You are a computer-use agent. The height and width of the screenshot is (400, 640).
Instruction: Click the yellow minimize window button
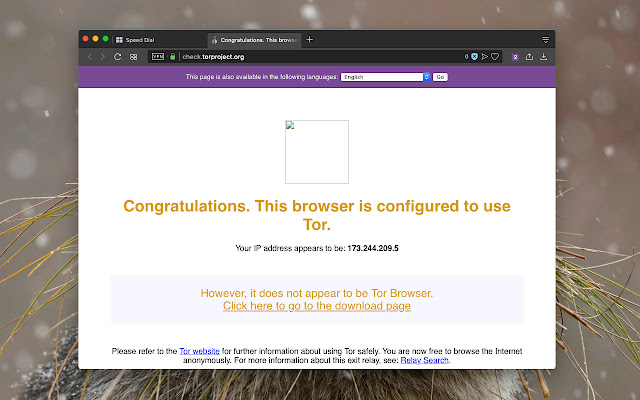pyautogui.click(x=96, y=39)
